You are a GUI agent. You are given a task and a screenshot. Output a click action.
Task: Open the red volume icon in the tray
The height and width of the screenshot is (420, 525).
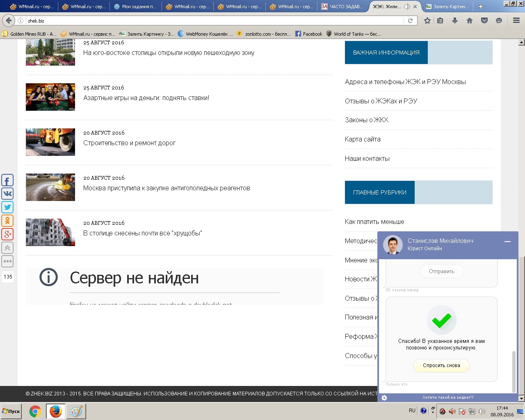click(452, 411)
